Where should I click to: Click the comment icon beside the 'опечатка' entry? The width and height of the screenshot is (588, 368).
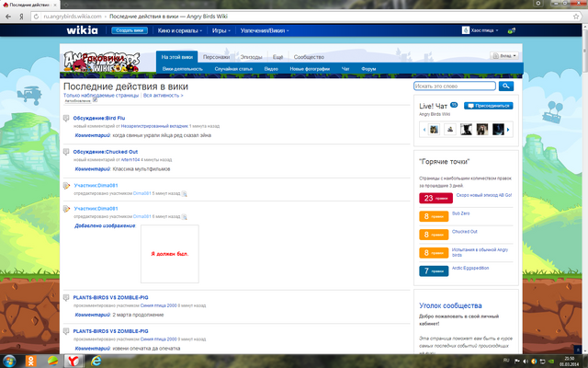point(66,331)
